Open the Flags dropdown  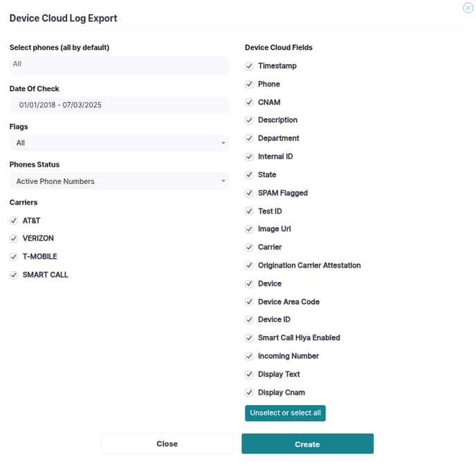point(119,143)
